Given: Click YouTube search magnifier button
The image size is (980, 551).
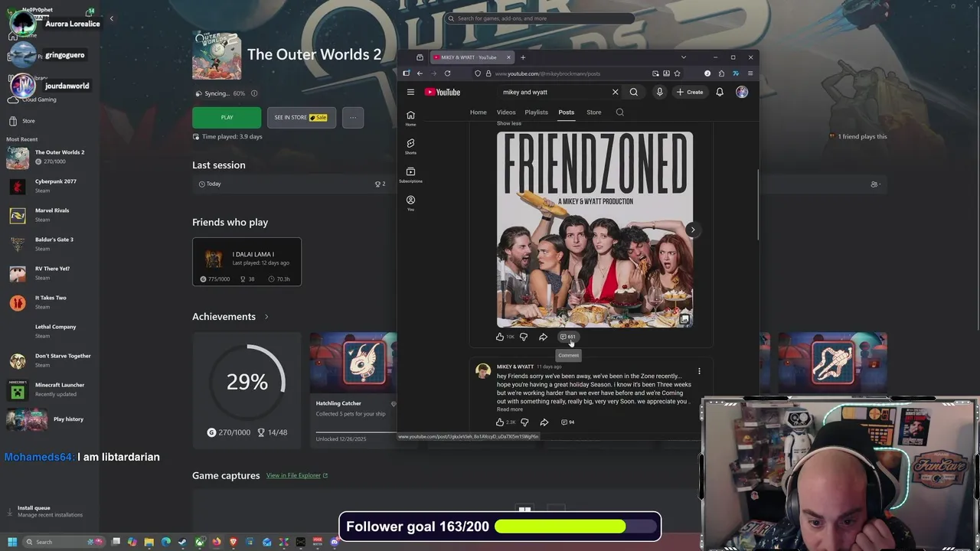Looking at the screenshot, I should (x=634, y=92).
